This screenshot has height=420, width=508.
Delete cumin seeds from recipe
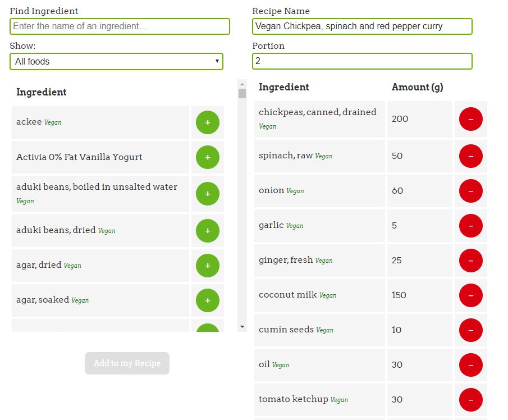click(x=470, y=330)
